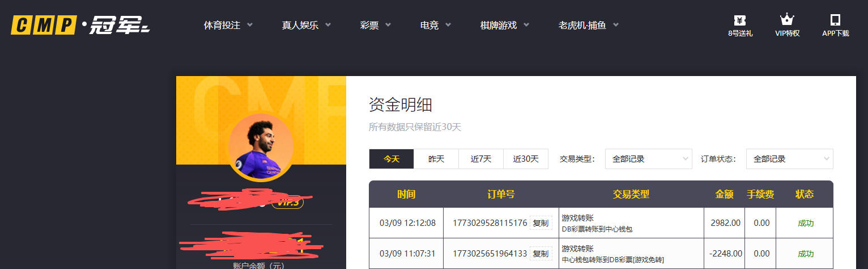This screenshot has width=868, height=269.
Task: Open the 老虎机·捕鱼 navigation menu
Action: point(588,26)
